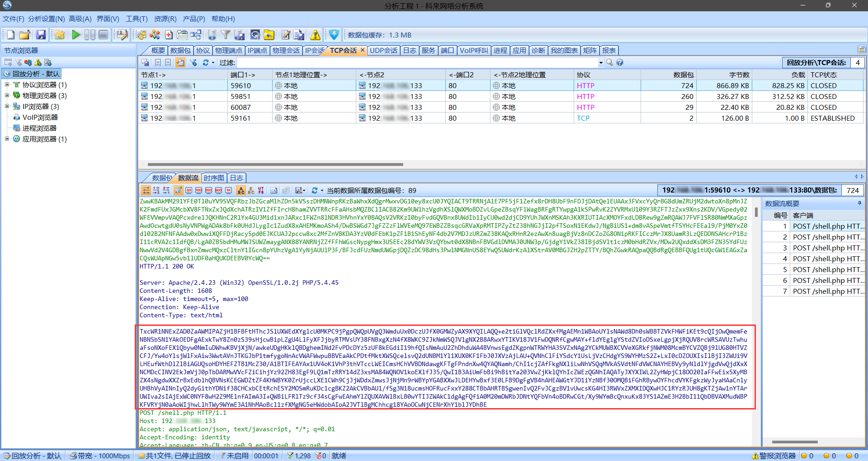This screenshot has width=868, height=461.
Task: Click the blue shield security icon
Action: point(334,35)
